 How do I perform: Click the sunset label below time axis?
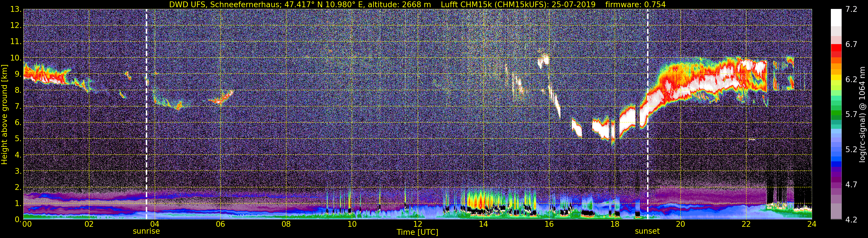(647, 231)
